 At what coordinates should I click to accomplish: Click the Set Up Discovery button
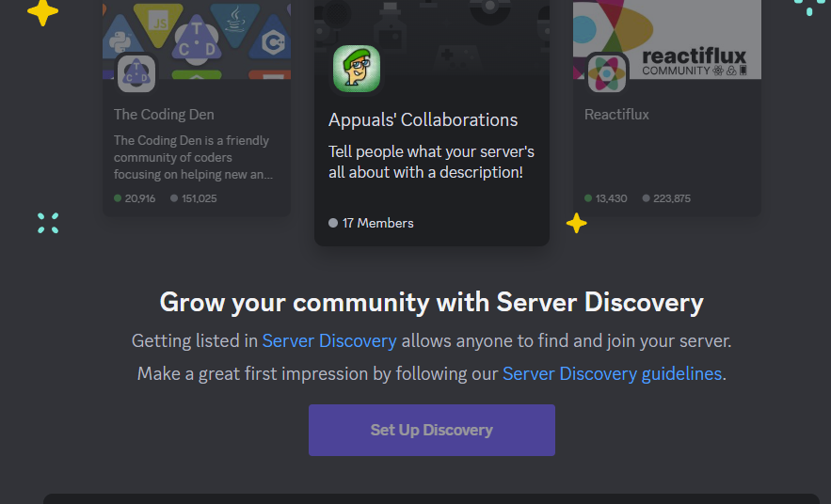pos(431,430)
